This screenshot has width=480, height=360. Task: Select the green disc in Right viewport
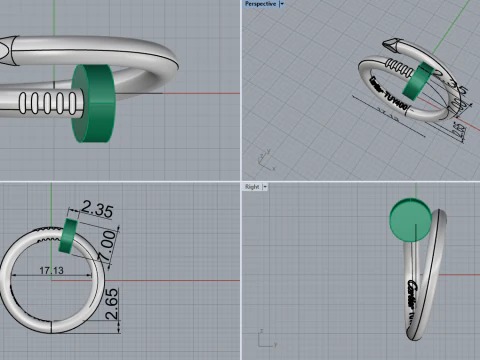tap(411, 219)
